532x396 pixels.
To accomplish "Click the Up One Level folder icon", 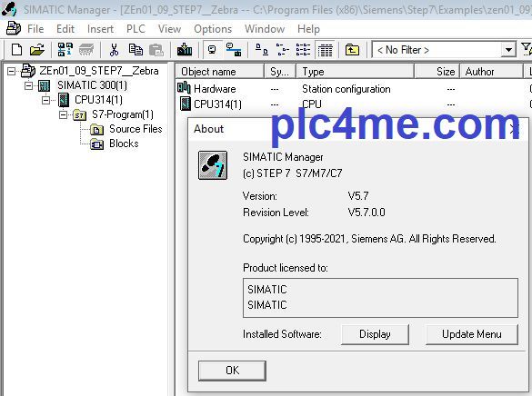I will tap(352, 50).
